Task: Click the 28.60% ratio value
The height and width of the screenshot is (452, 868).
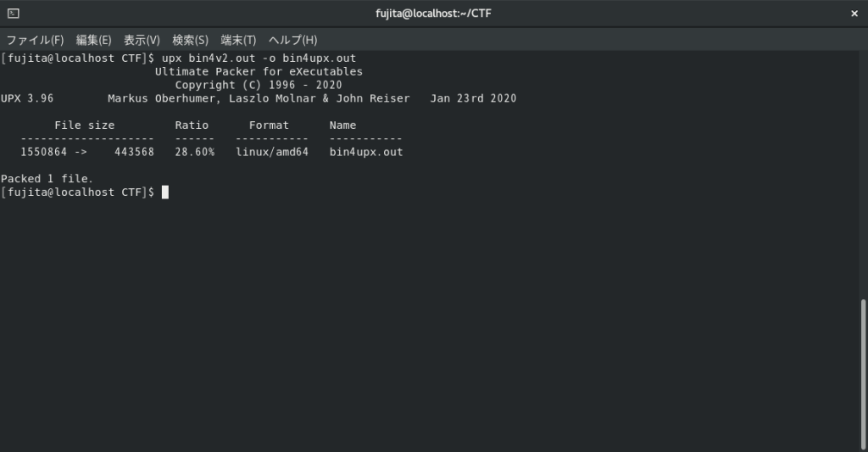Action: (195, 153)
